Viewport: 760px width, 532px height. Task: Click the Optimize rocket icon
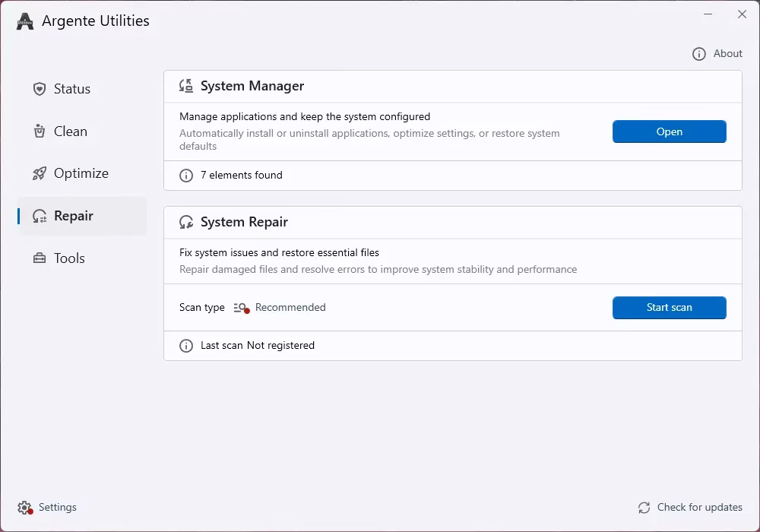[39, 173]
